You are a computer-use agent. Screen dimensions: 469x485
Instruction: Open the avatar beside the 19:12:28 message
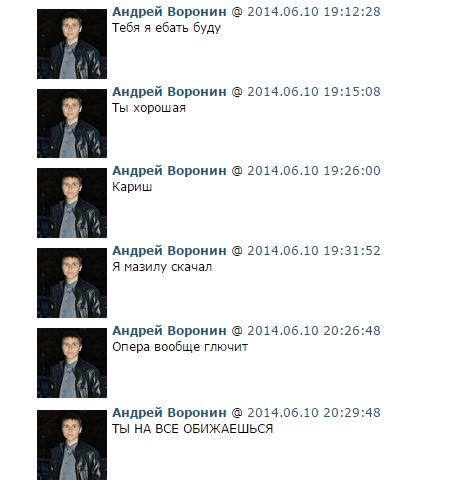[x=72, y=44]
